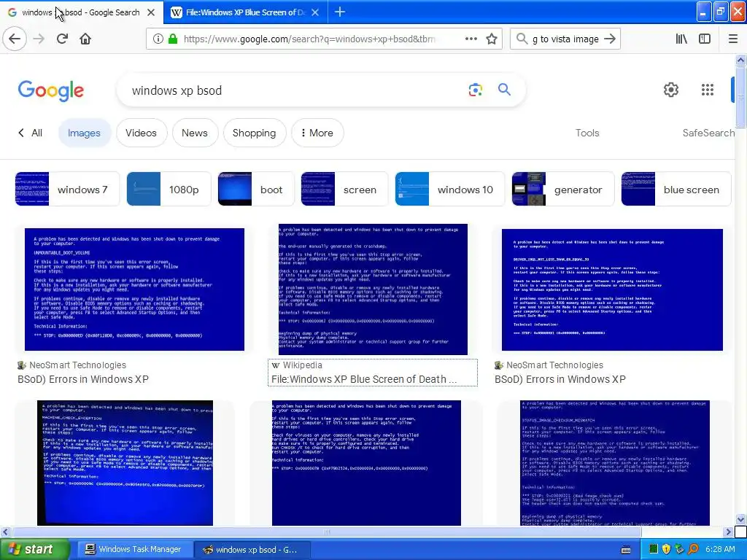The width and height of the screenshot is (747, 560).
Task: Open the STOP 0x0000007B BSOD thumbnail
Action: point(366,463)
